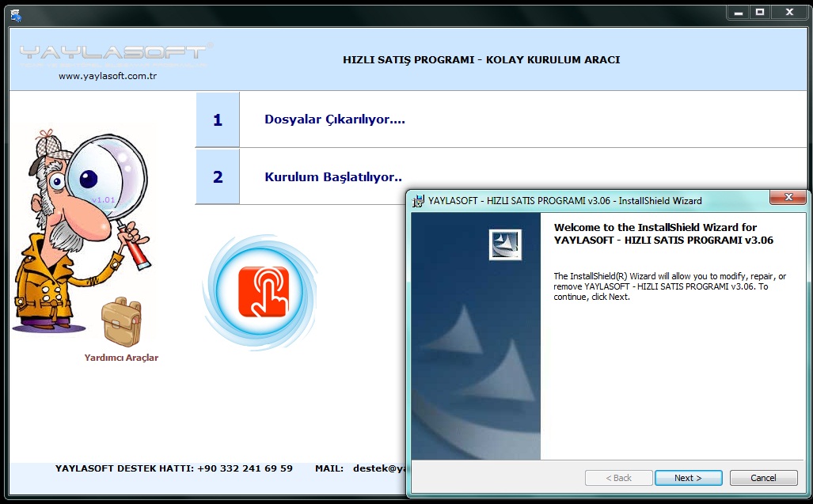
Task: Click the v1.01 version label in magnifier
Action: pyautogui.click(x=103, y=200)
